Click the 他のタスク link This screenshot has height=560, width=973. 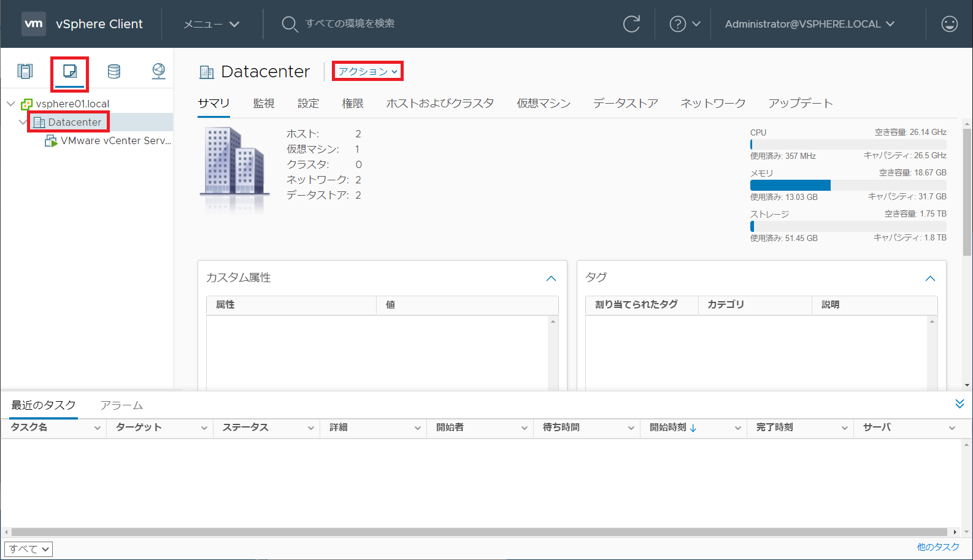click(937, 547)
